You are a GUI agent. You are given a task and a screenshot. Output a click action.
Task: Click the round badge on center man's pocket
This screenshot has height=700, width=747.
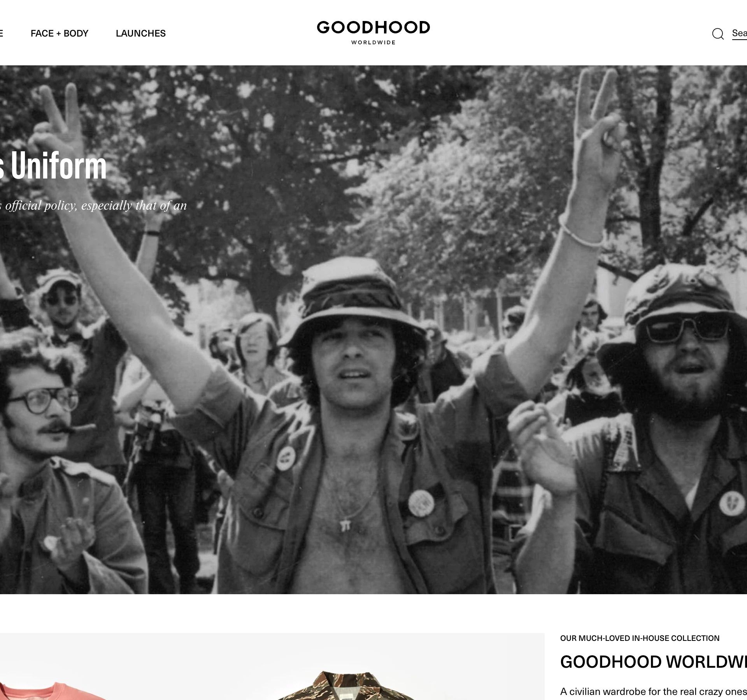coord(421,502)
